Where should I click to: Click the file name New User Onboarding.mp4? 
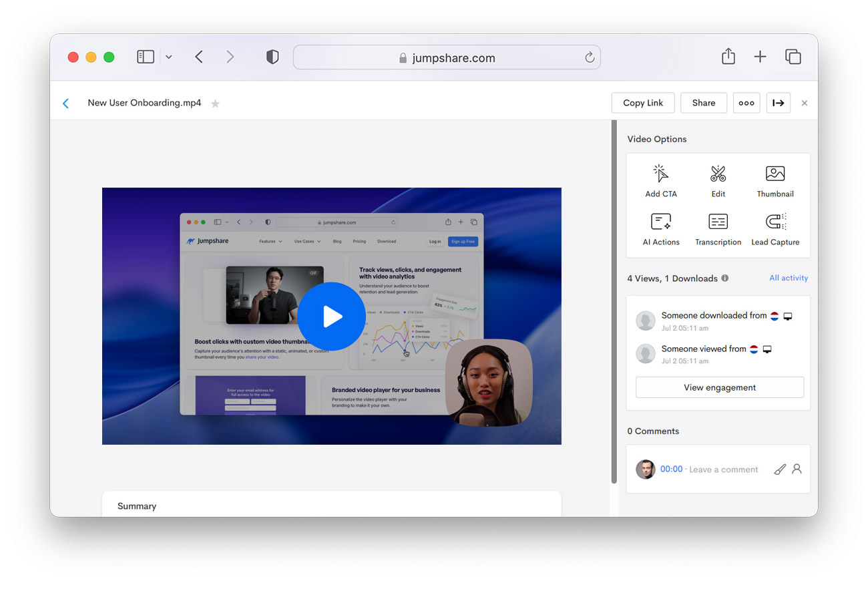[x=144, y=103]
